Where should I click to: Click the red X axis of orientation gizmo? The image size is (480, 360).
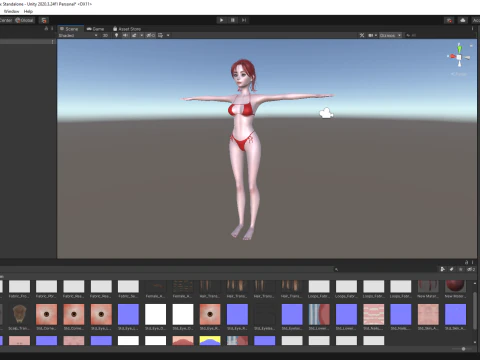point(452,56)
